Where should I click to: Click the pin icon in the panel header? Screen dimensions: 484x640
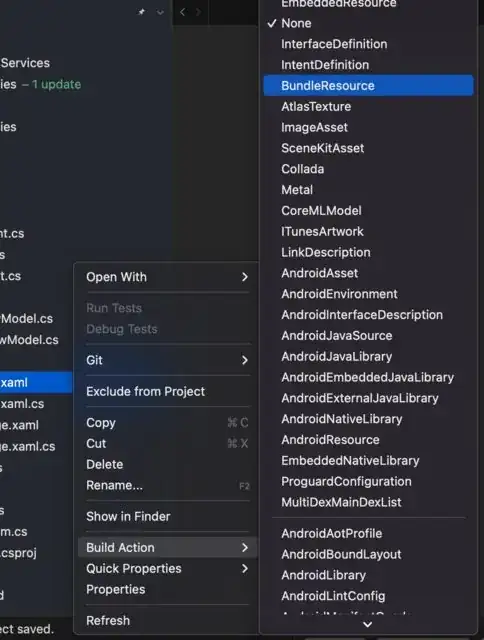(142, 12)
